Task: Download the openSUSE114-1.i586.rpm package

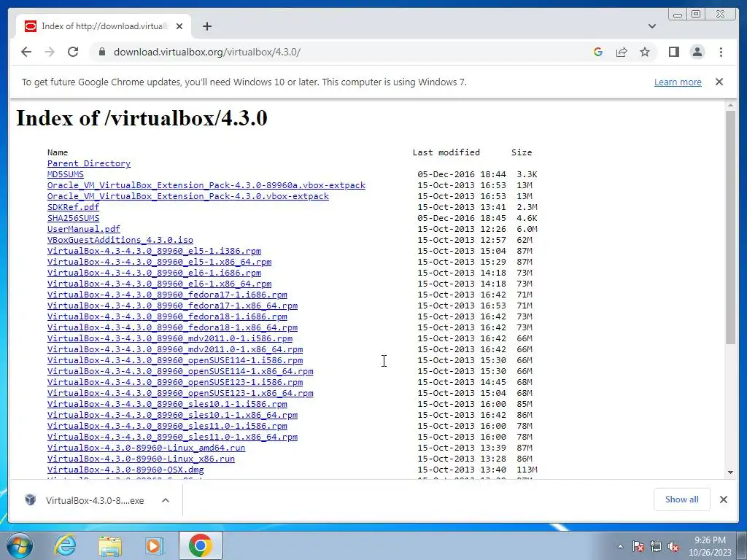Action: click(x=175, y=360)
